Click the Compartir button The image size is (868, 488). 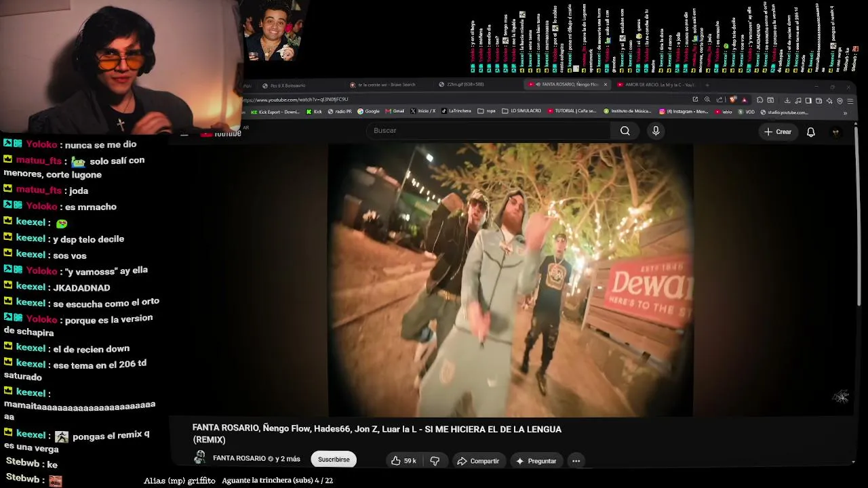tap(478, 461)
